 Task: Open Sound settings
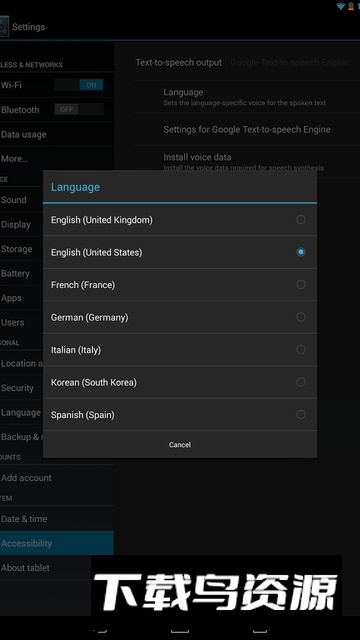point(22,200)
